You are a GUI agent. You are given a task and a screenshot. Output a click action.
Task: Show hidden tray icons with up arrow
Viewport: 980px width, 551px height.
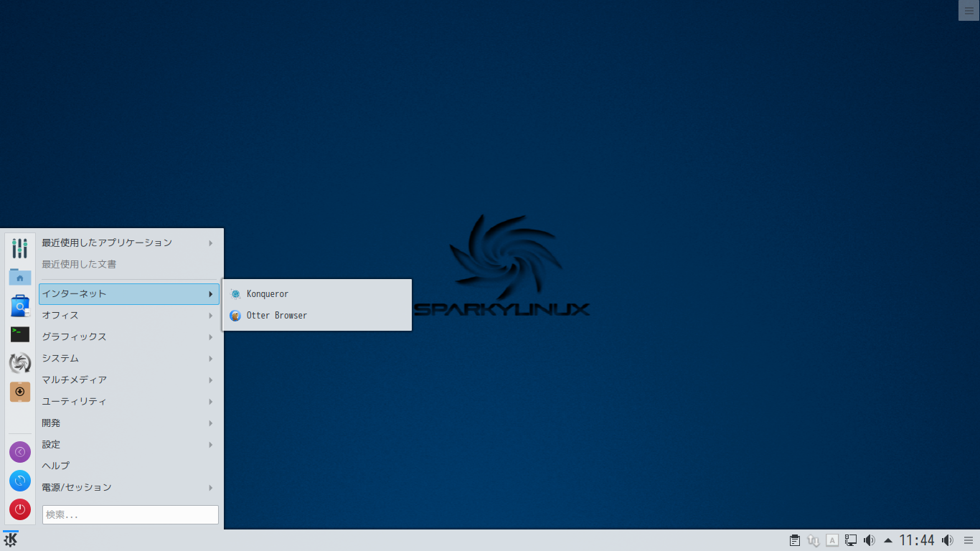point(888,540)
